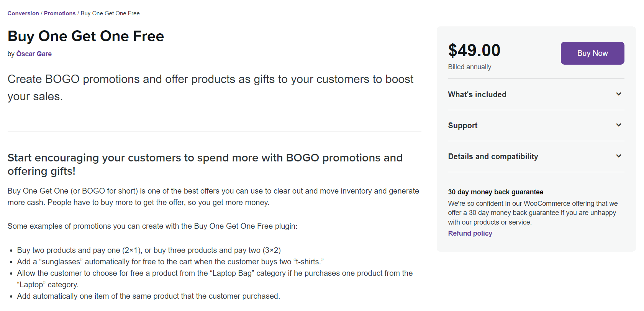Screen dimensions: 644x311
Task: Select the Buy One Get One Free breadcrumb
Action: point(110,13)
